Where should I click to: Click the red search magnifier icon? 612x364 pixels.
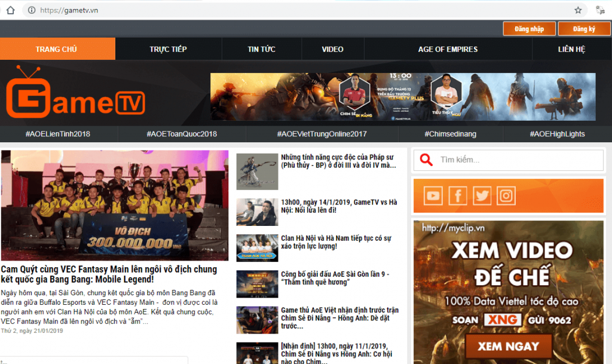click(426, 160)
